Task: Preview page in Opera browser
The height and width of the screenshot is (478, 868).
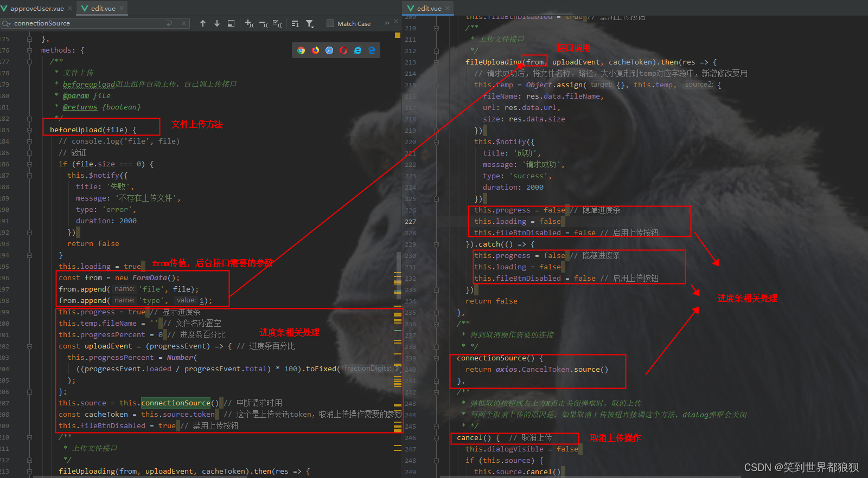Action: click(x=343, y=50)
